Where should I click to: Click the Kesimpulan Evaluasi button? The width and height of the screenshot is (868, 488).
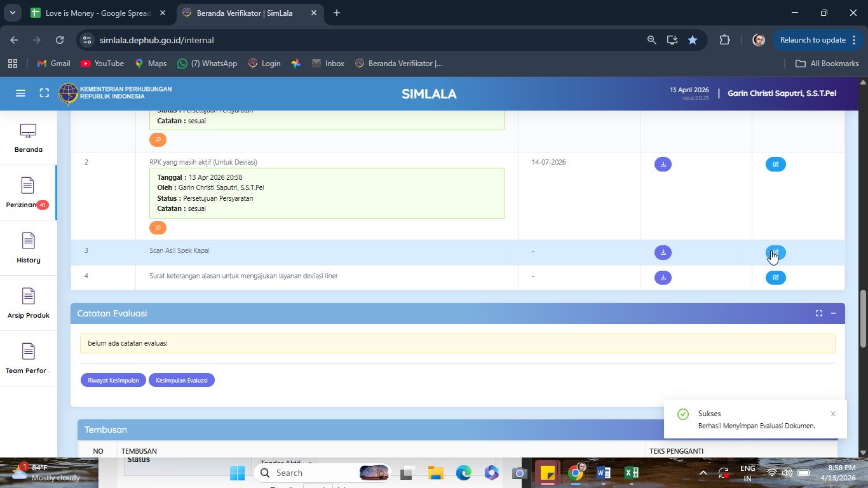(x=182, y=380)
